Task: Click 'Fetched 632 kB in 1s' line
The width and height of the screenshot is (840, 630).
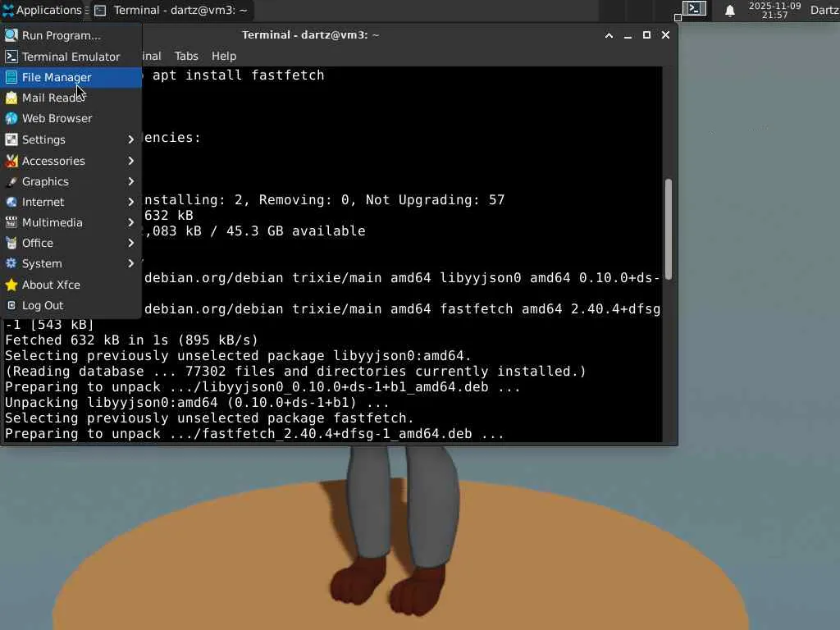Action: click(132, 340)
